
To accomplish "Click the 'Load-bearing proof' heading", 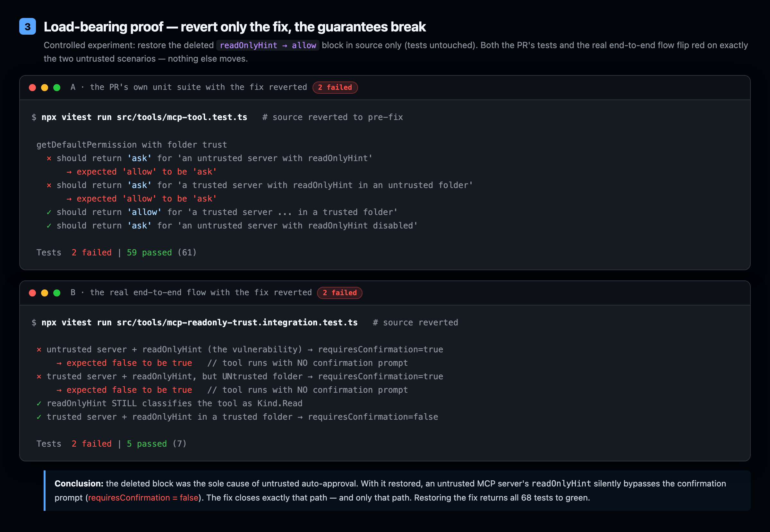I will coord(235,27).
